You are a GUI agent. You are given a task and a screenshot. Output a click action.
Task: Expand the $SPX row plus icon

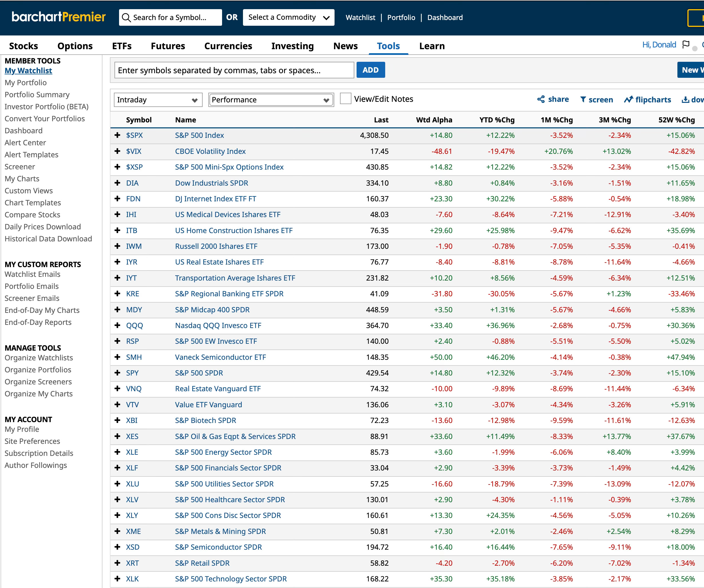point(117,135)
